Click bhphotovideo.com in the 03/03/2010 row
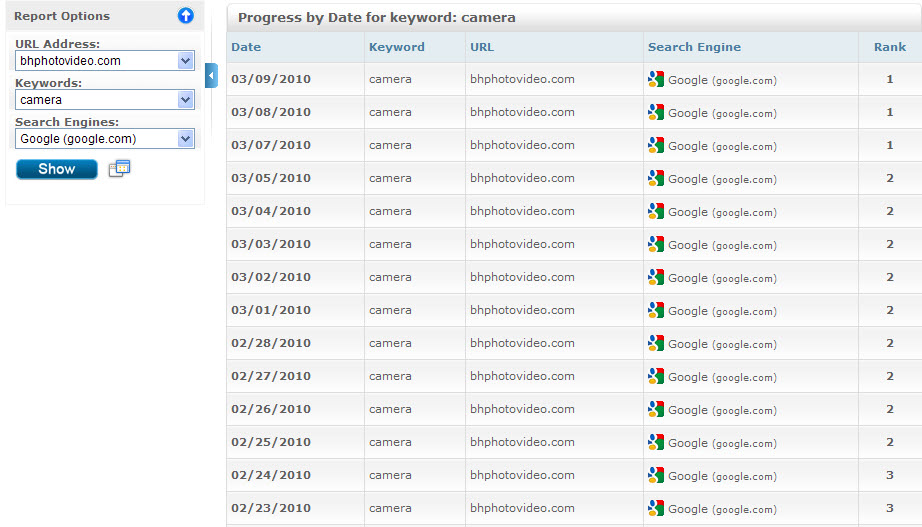 pos(522,244)
